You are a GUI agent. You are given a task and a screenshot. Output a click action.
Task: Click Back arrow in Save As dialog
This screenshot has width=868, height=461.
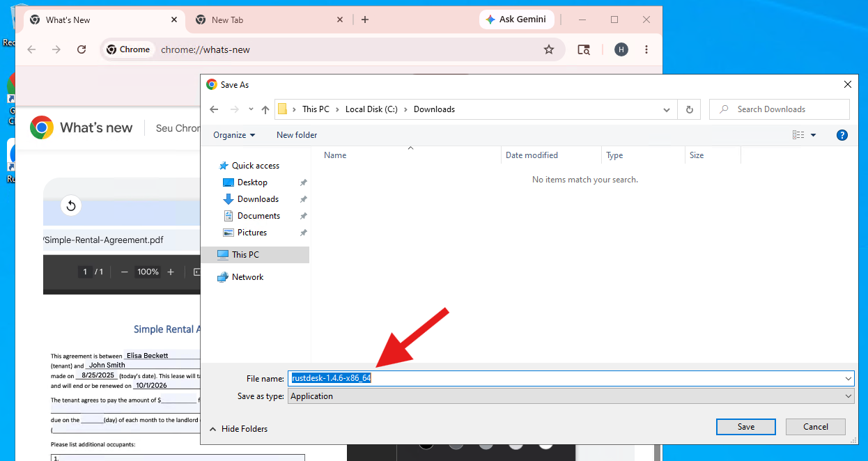(x=214, y=109)
